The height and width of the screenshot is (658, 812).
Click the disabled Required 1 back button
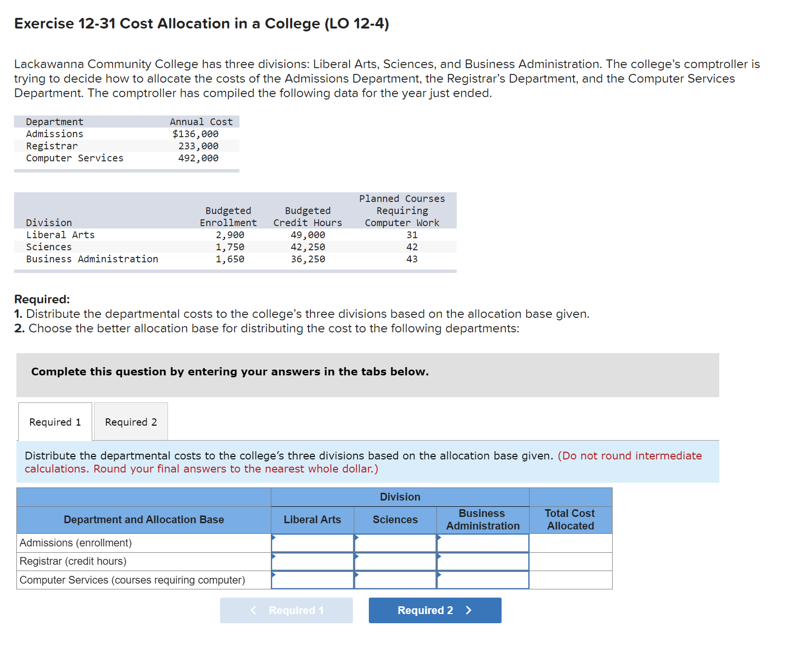(286, 610)
